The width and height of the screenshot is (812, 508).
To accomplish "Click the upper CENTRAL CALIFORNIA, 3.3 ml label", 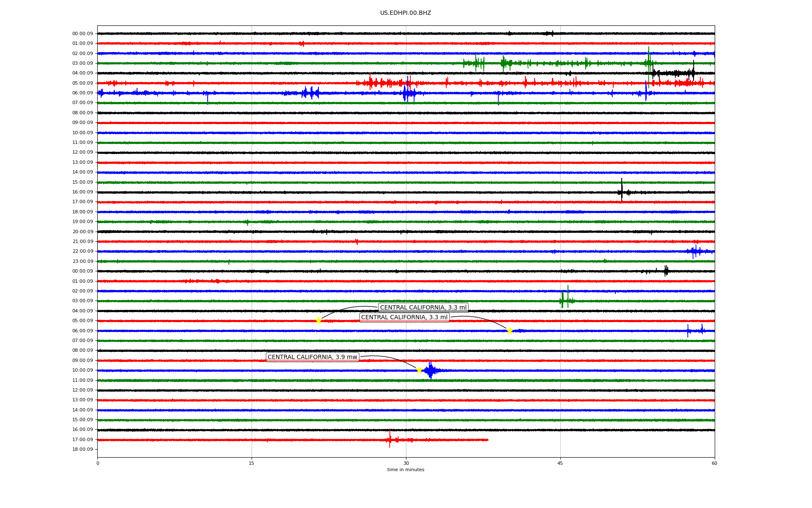I will [x=423, y=307].
